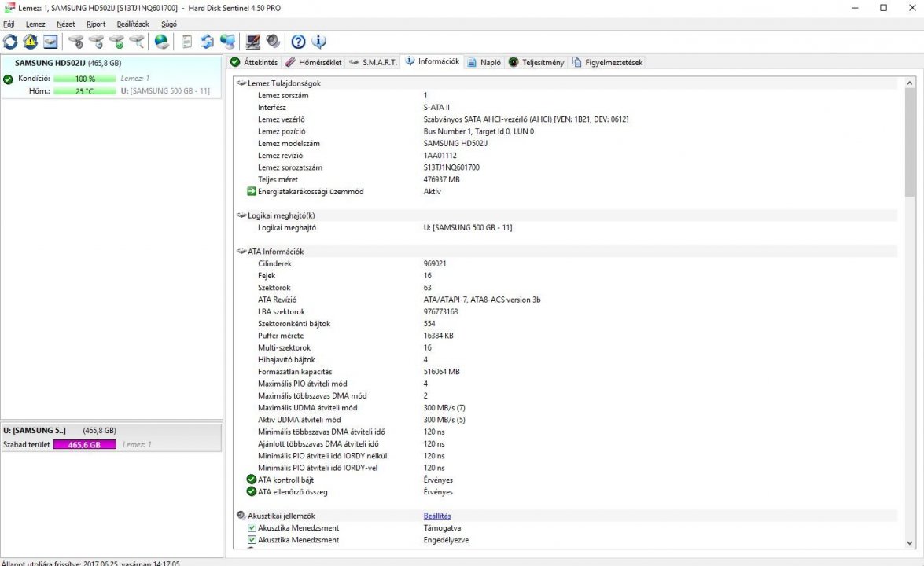Click the information panel vertical scrollbar thumb
This screenshot has width=924, height=566.
[910, 143]
